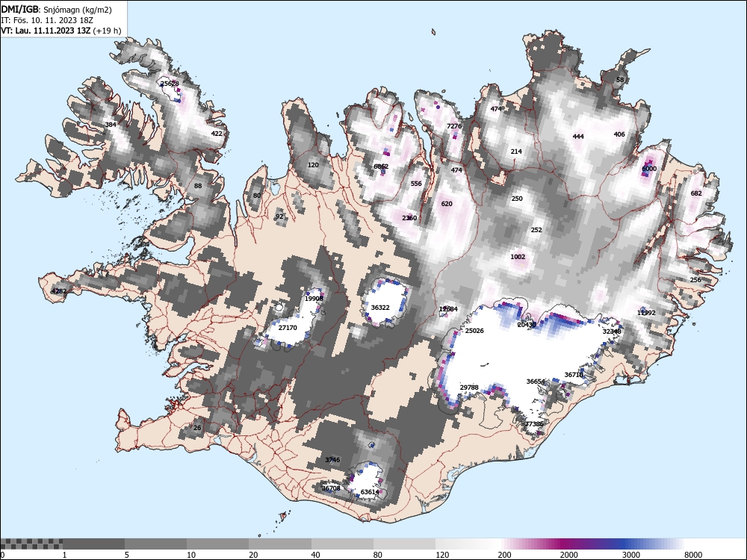Click snow value 36710
Screen dimensions: 747x560
click(x=574, y=375)
